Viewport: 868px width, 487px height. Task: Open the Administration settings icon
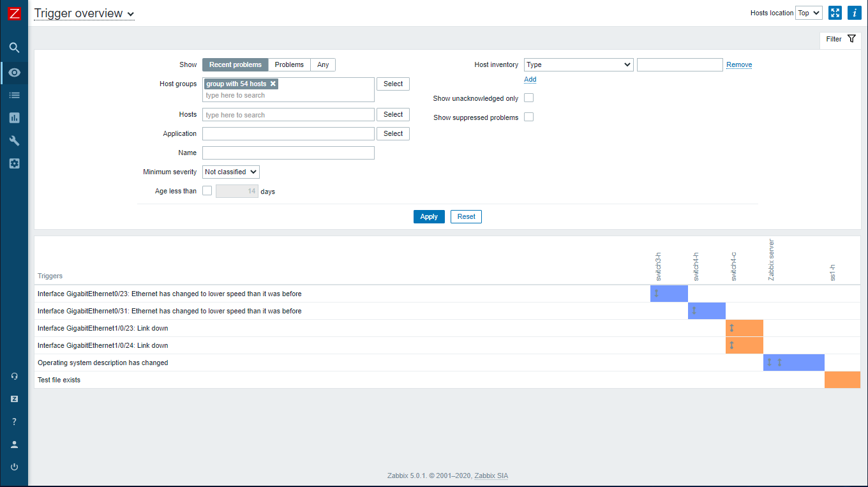coord(14,163)
